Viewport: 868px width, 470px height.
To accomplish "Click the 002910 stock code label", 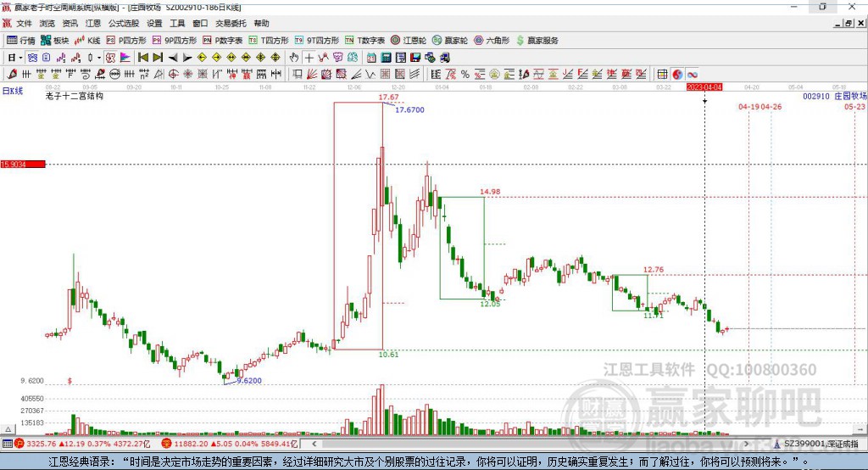I will point(816,96).
